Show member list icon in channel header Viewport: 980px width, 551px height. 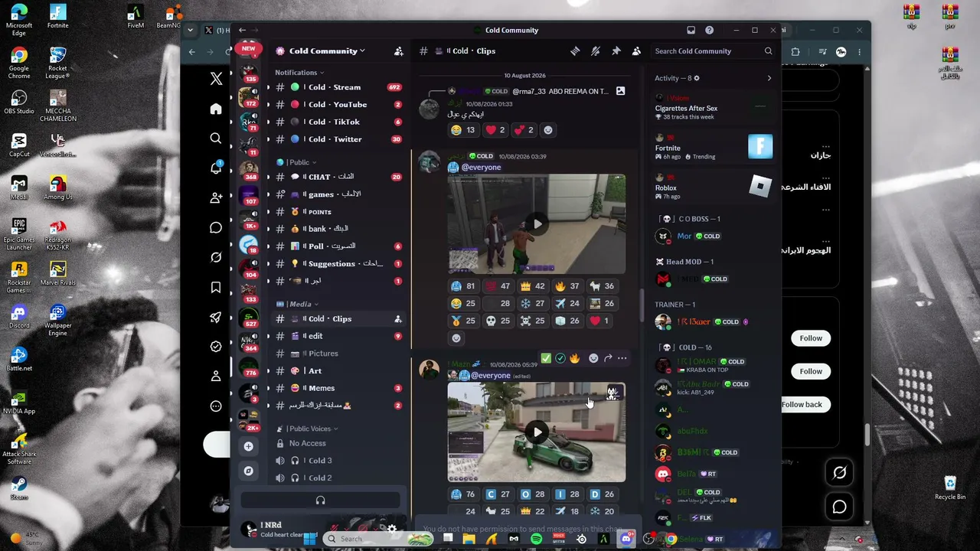[x=636, y=51]
